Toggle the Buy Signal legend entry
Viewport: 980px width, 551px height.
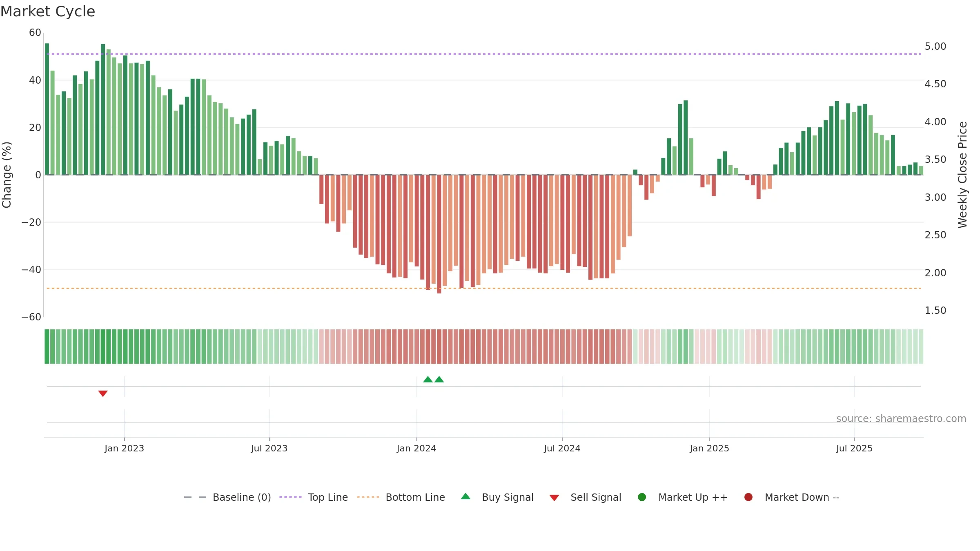(497, 497)
